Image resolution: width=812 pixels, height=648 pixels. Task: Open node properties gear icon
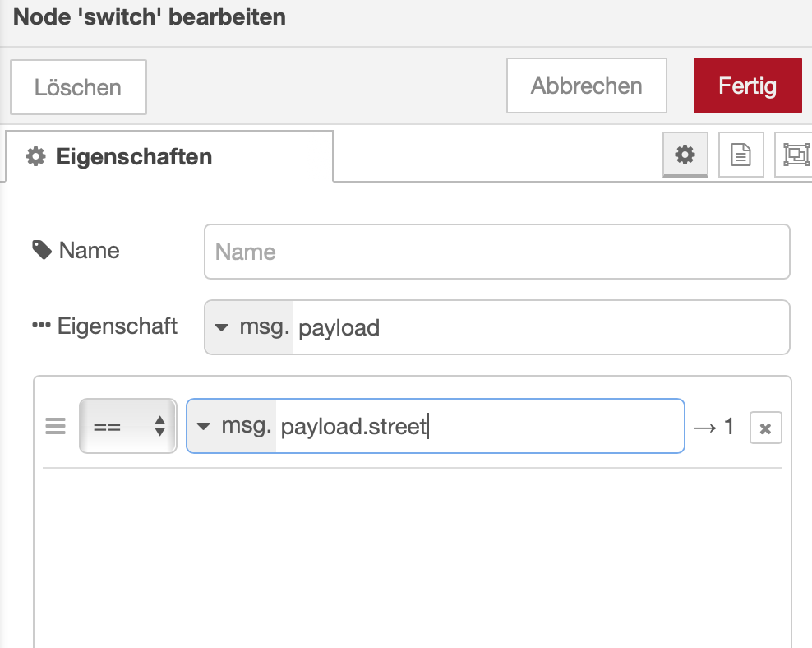pyautogui.click(x=685, y=155)
